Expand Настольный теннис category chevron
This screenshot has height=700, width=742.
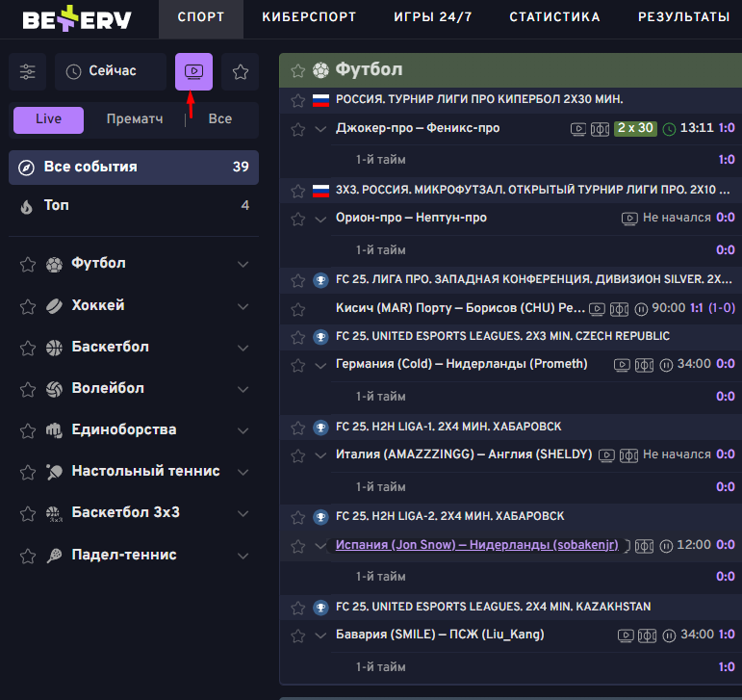pos(243,472)
